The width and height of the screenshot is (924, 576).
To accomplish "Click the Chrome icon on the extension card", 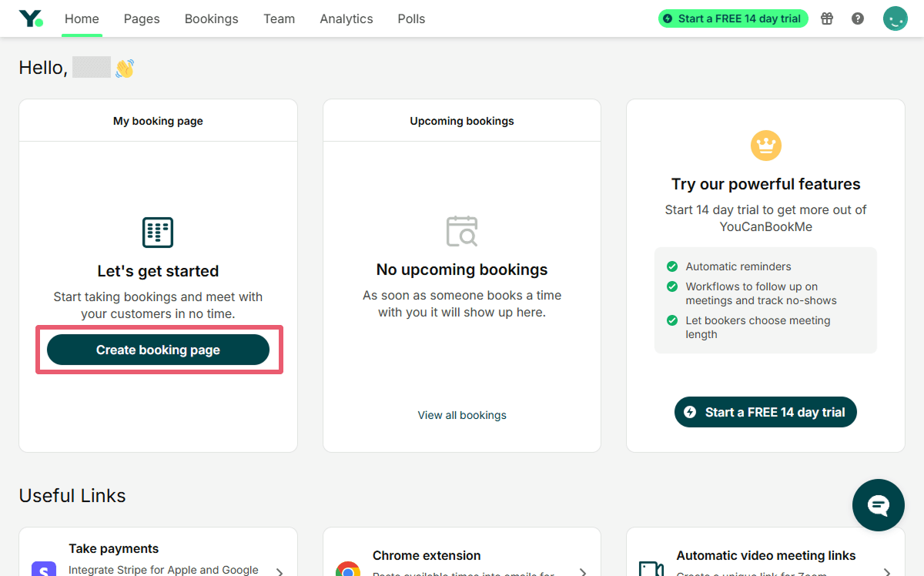I will coord(347,570).
